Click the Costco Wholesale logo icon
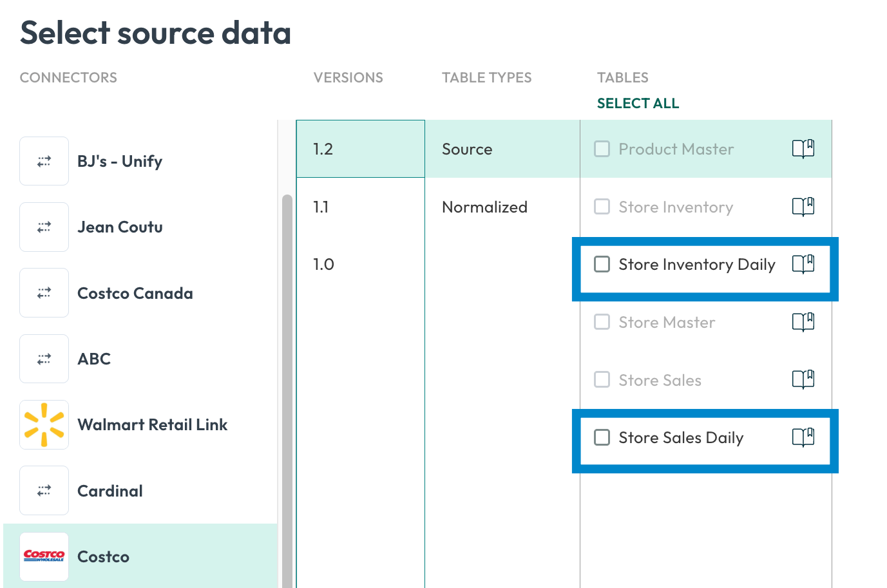Viewport: 887px width, 588px height. 44,556
